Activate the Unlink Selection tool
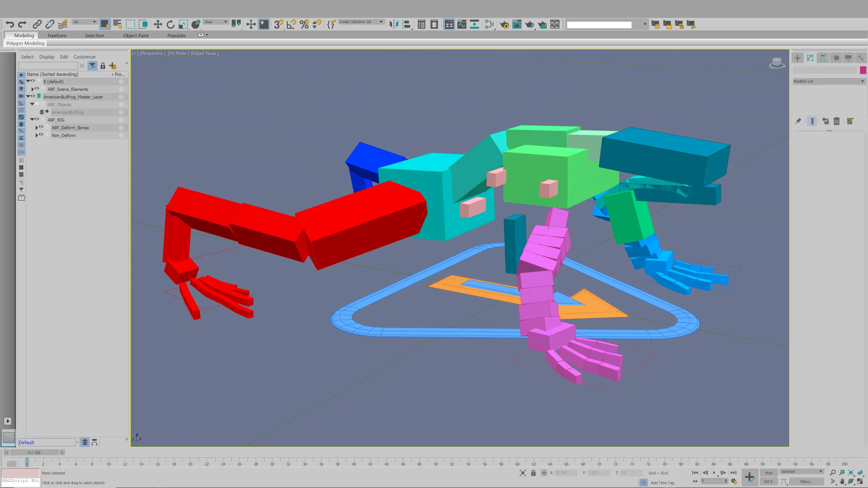The width and height of the screenshot is (868, 488). [50, 24]
